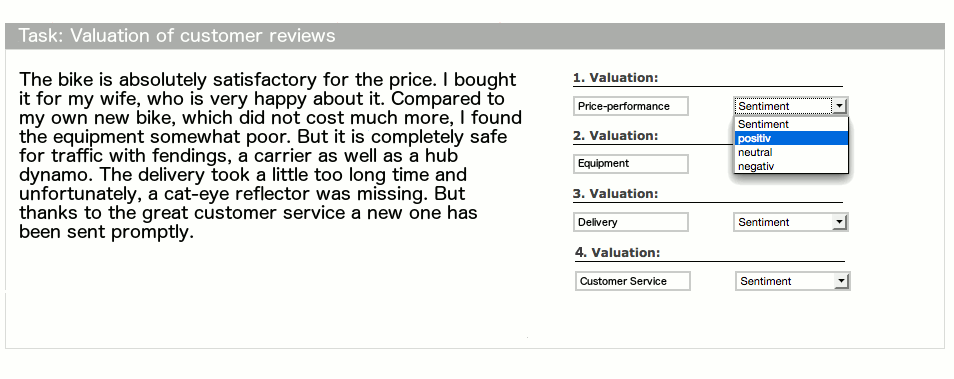Pick "negativ" in the open dropdown list
This screenshot has width=954, height=379.
click(x=790, y=166)
